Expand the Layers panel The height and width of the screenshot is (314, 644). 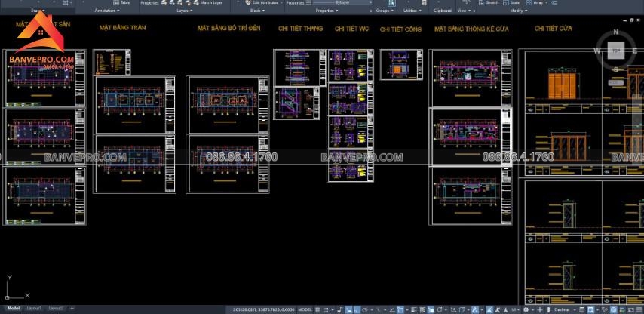[184, 11]
